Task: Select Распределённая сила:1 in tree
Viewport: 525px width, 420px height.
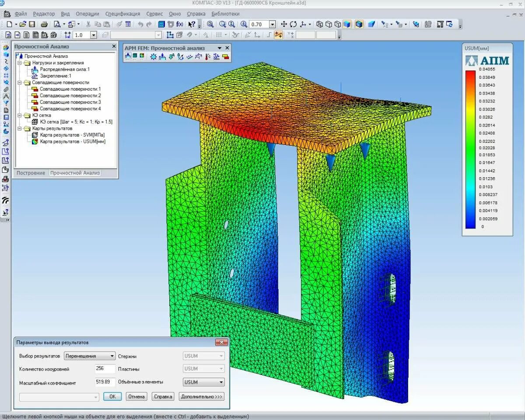Action: [x=65, y=69]
